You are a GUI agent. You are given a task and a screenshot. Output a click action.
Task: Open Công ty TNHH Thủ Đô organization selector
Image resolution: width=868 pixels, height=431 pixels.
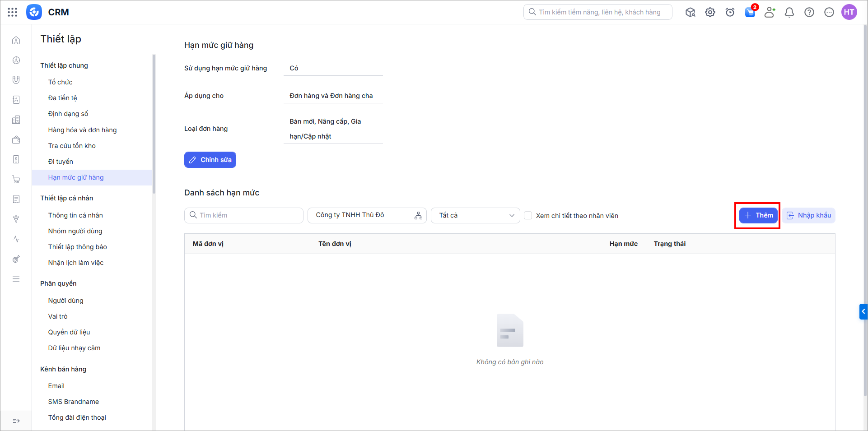367,215
